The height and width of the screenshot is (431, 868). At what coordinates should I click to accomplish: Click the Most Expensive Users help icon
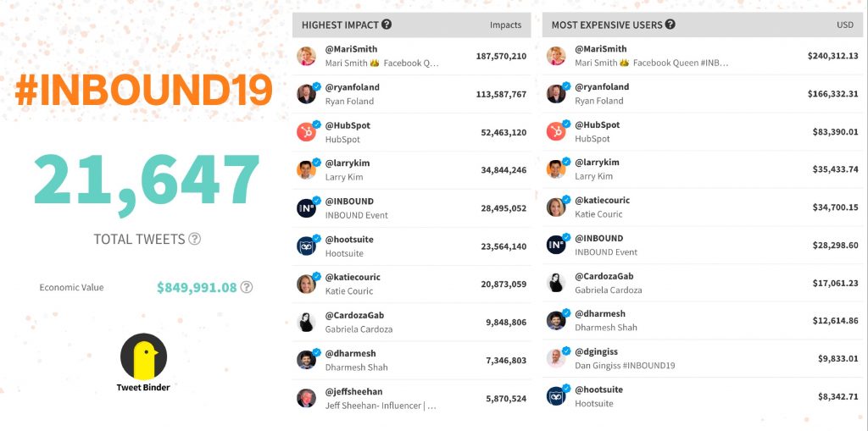click(670, 25)
